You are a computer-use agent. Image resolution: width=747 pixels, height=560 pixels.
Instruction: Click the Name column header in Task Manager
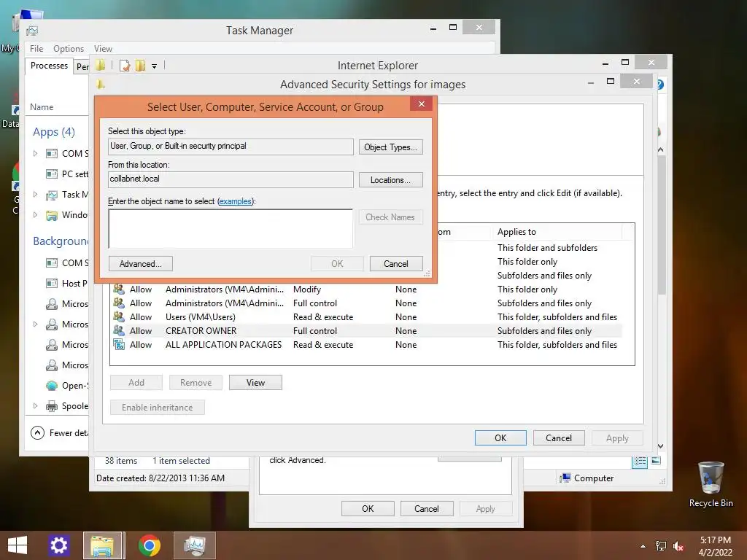[x=42, y=107]
